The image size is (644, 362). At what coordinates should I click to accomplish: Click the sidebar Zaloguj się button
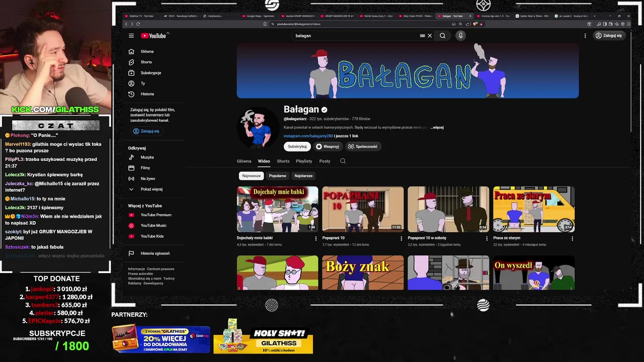(146, 131)
